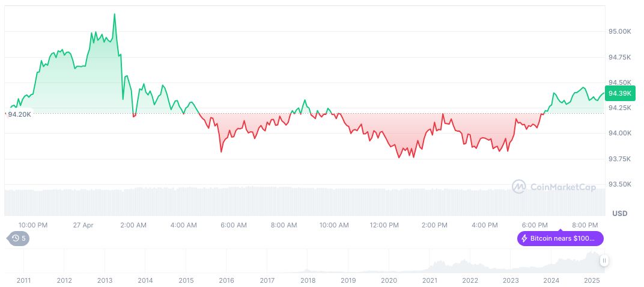Click the history clock badge showing 5
The width and height of the screenshot is (644, 287).
tap(17, 238)
